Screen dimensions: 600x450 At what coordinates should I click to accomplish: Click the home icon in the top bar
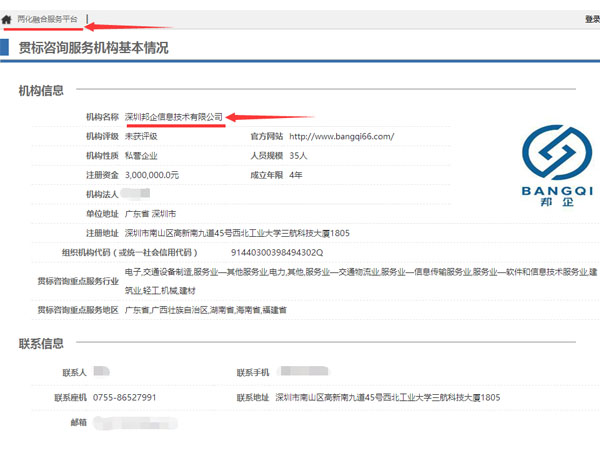coord(8,19)
